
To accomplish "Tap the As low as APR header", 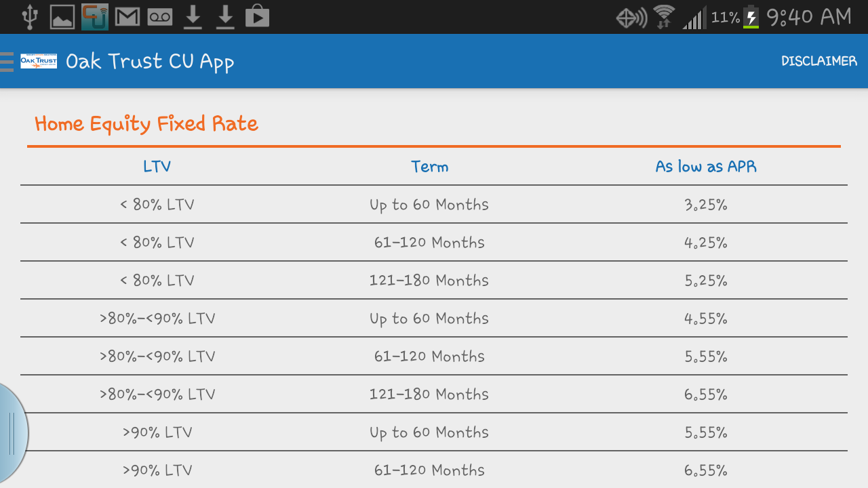I will point(706,167).
